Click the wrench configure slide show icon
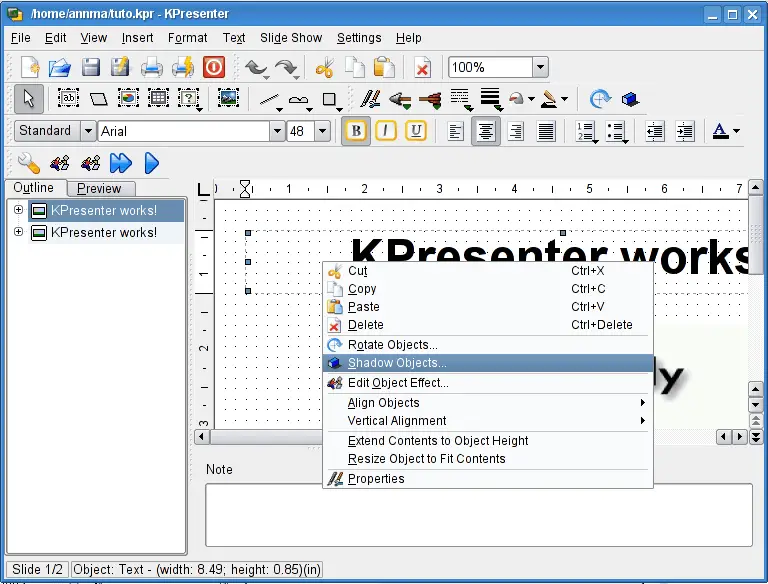The height and width of the screenshot is (584, 768). click(29, 162)
